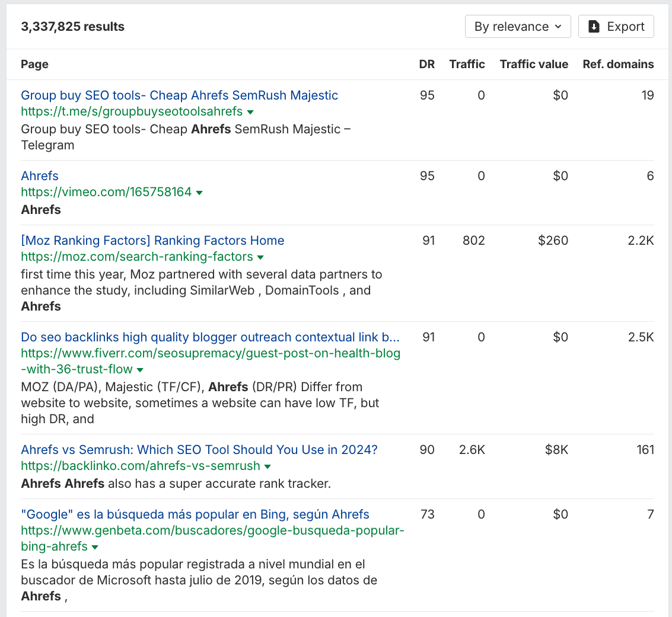Click the Export button
Image resolution: width=672 pixels, height=617 pixels.
(616, 27)
